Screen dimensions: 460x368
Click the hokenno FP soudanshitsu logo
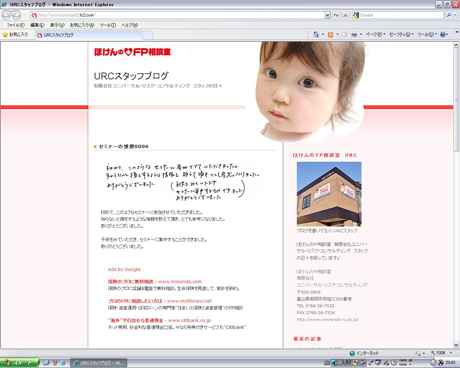132,52
